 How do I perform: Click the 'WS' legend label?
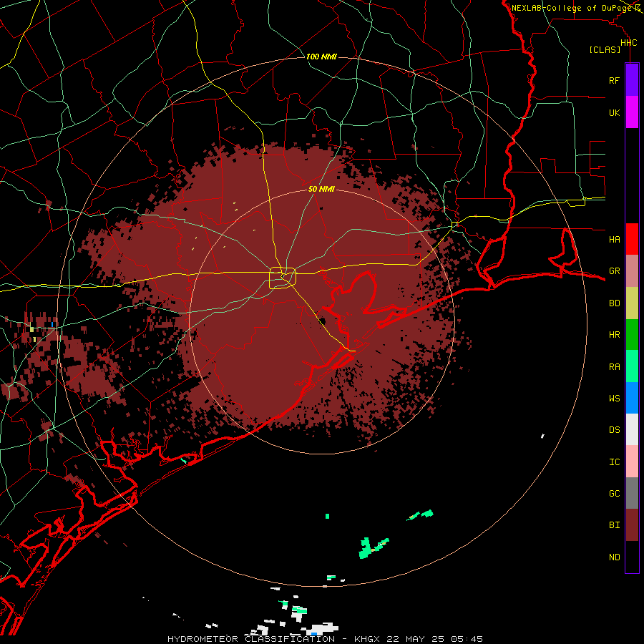[614, 398]
